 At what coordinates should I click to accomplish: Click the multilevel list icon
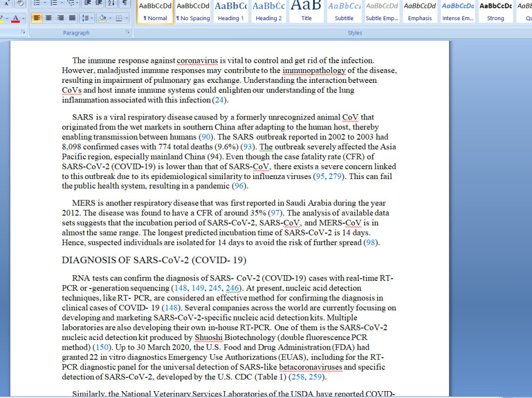pos(71,3)
